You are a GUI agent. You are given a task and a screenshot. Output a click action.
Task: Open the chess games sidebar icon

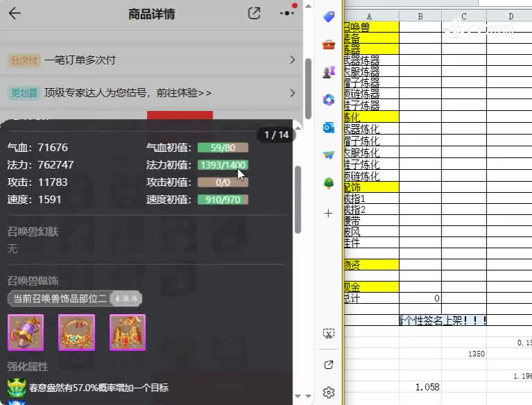pyautogui.click(x=328, y=72)
